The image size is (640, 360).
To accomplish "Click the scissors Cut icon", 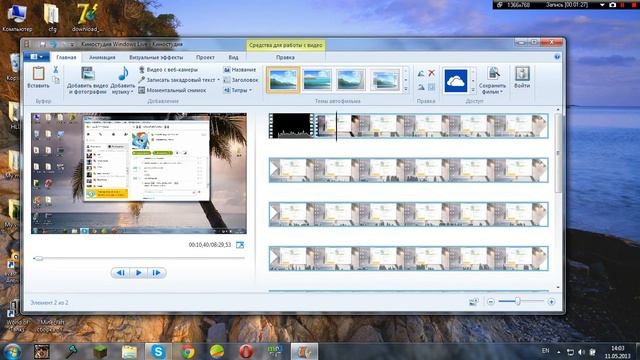I will (56, 70).
